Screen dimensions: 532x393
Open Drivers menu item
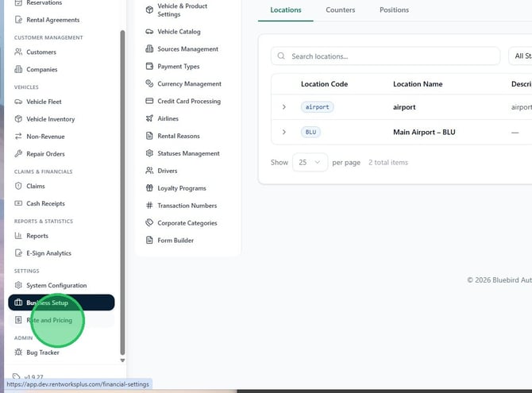(x=187, y=171)
